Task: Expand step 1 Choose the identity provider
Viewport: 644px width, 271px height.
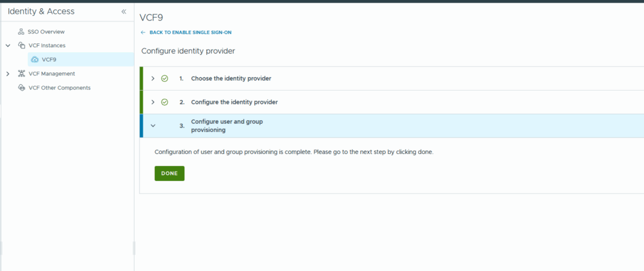Action: 153,79
